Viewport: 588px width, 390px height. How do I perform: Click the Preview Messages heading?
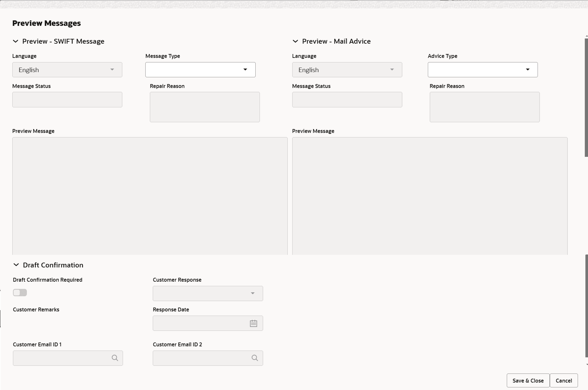[47, 23]
